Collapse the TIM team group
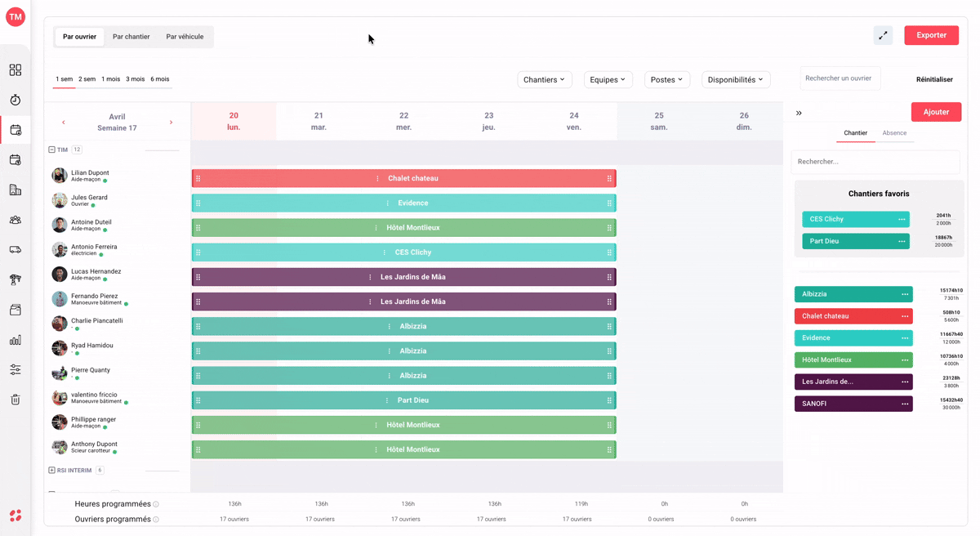 pos(51,150)
